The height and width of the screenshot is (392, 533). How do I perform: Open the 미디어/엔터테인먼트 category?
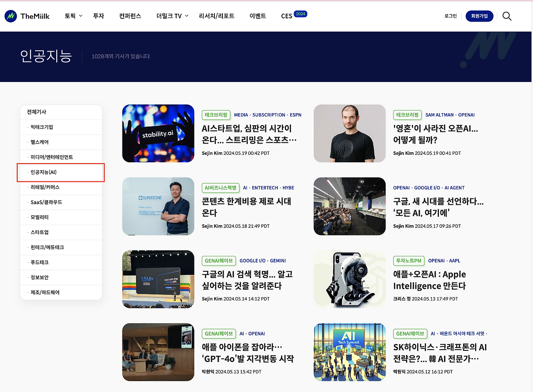pyautogui.click(x=61, y=157)
